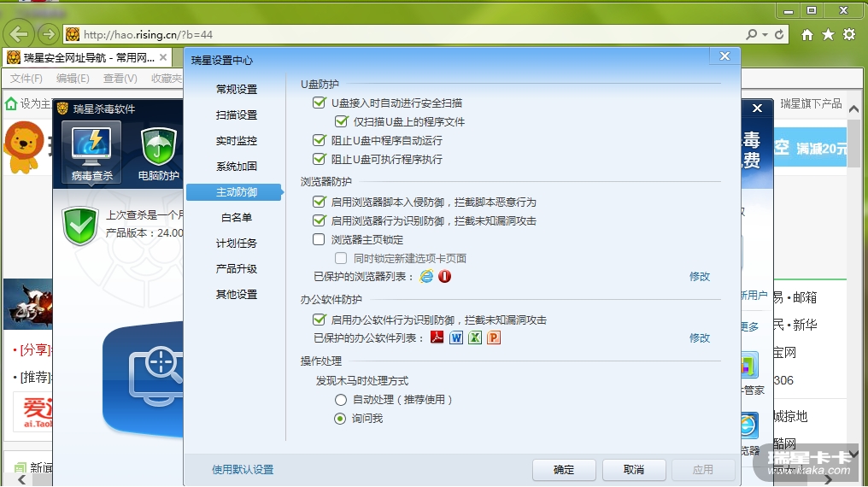Click 确定 button in settings dialog

[x=564, y=470]
